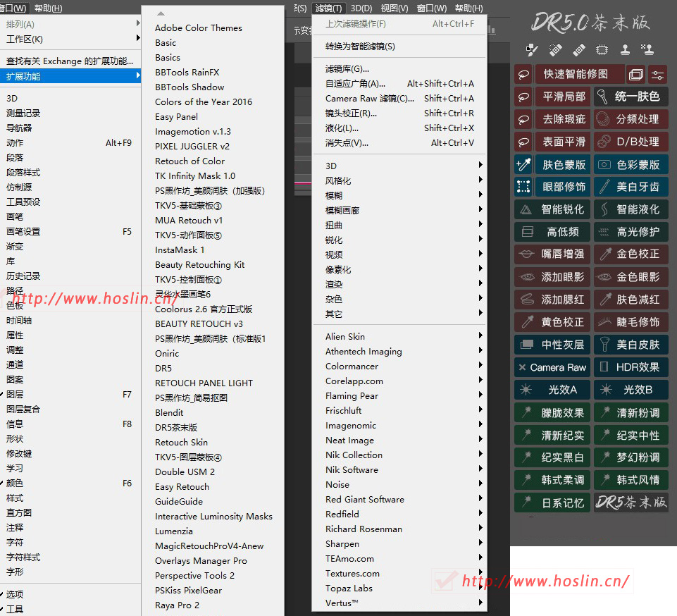Expand the 模糊画廊 filter submenu
The height and width of the screenshot is (616, 677).
pyautogui.click(x=399, y=210)
